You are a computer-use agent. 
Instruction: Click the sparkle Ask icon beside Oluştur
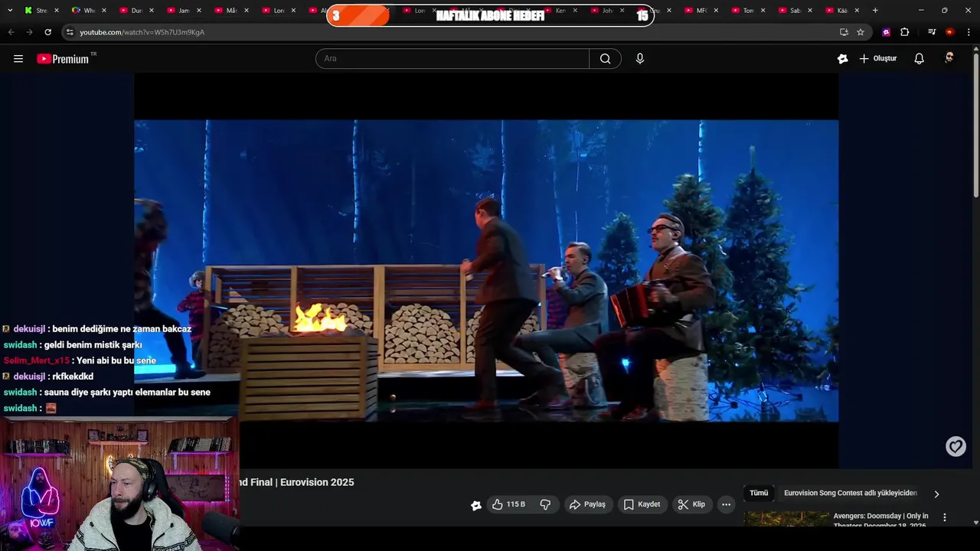coord(842,59)
